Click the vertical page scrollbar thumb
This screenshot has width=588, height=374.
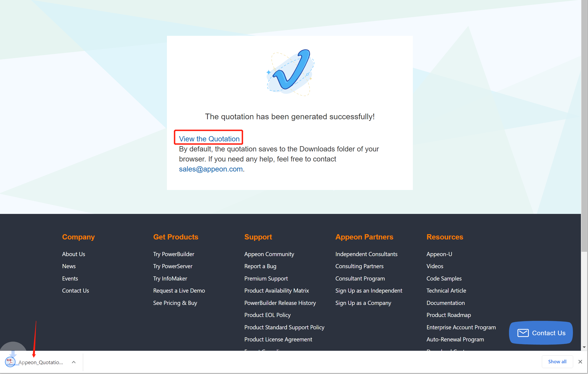584,126
